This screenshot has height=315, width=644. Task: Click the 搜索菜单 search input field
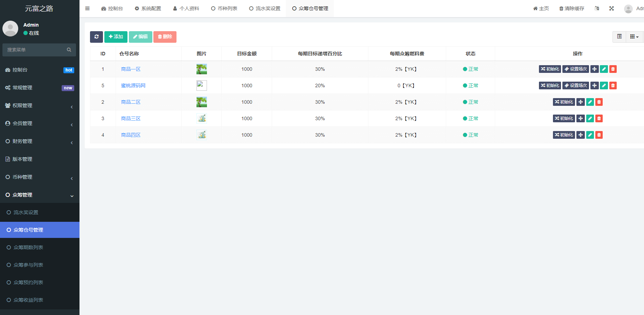pos(35,50)
